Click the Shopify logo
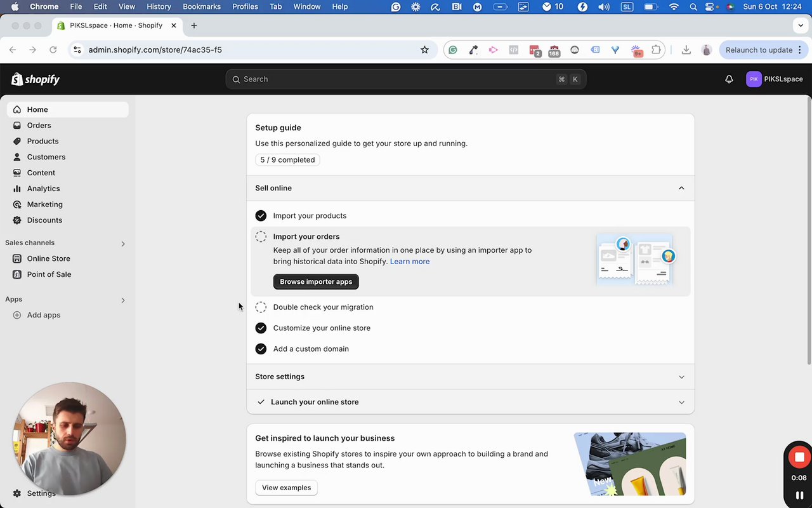812x508 pixels. (36, 79)
